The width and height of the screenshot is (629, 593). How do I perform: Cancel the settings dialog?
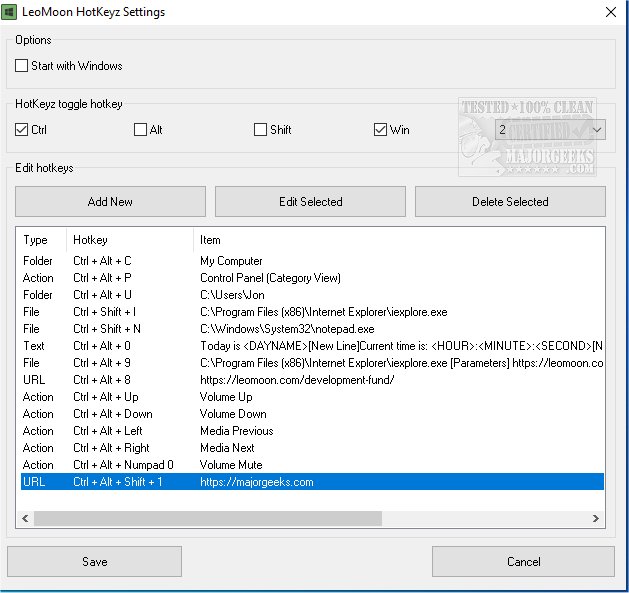coord(523,561)
